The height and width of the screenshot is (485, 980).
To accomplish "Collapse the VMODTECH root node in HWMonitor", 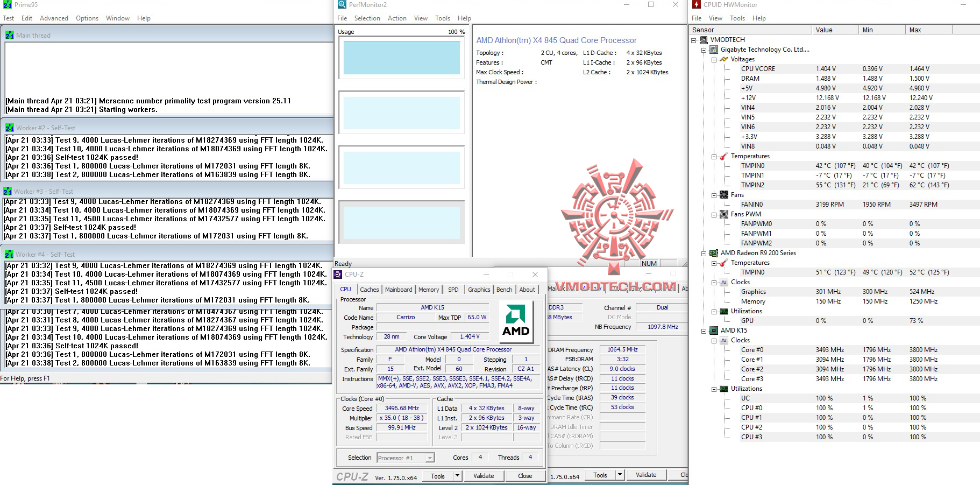I will [x=694, y=40].
